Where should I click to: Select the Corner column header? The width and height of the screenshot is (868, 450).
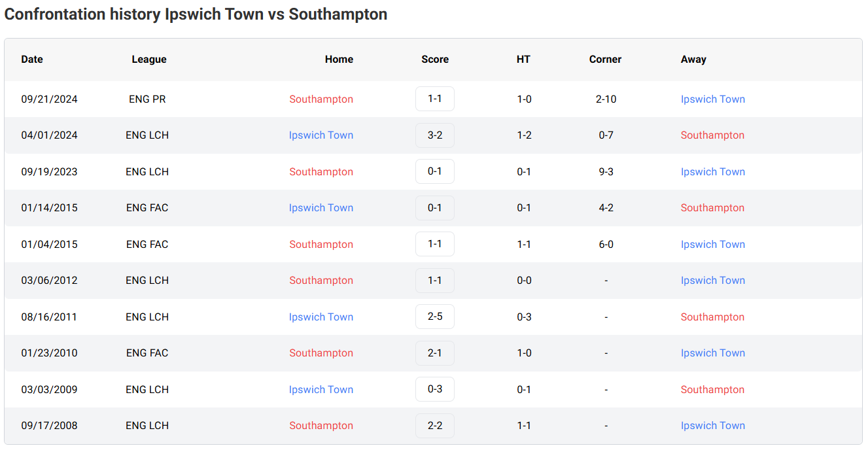(x=605, y=60)
